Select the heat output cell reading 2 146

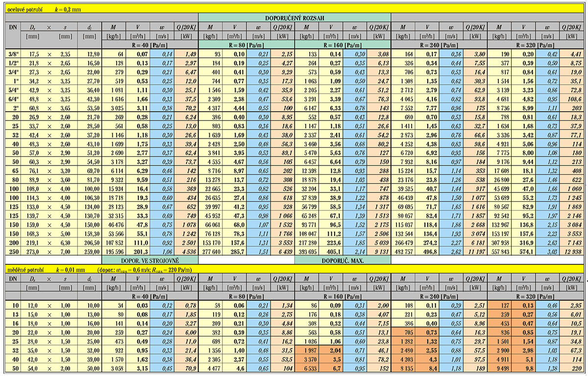coord(571,215)
